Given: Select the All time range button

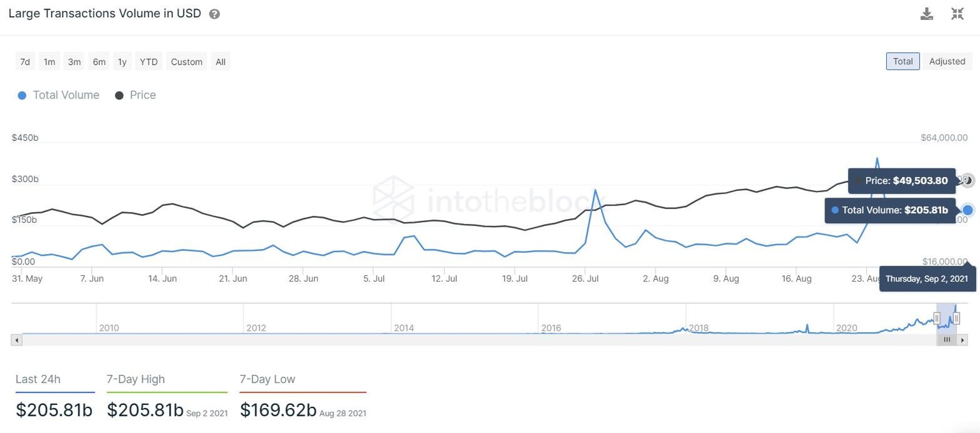Looking at the screenshot, I should coord(220,61).
